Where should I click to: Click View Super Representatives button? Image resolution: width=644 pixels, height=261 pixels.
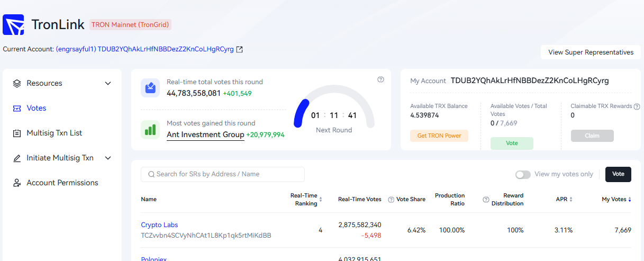tap(591, 52)
